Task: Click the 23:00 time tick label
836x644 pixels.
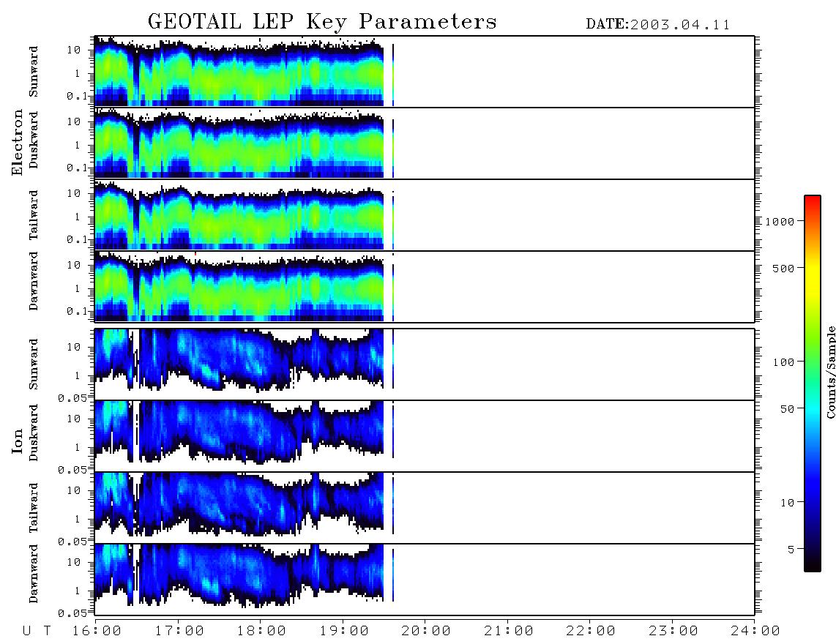Action: click(673, 632)
